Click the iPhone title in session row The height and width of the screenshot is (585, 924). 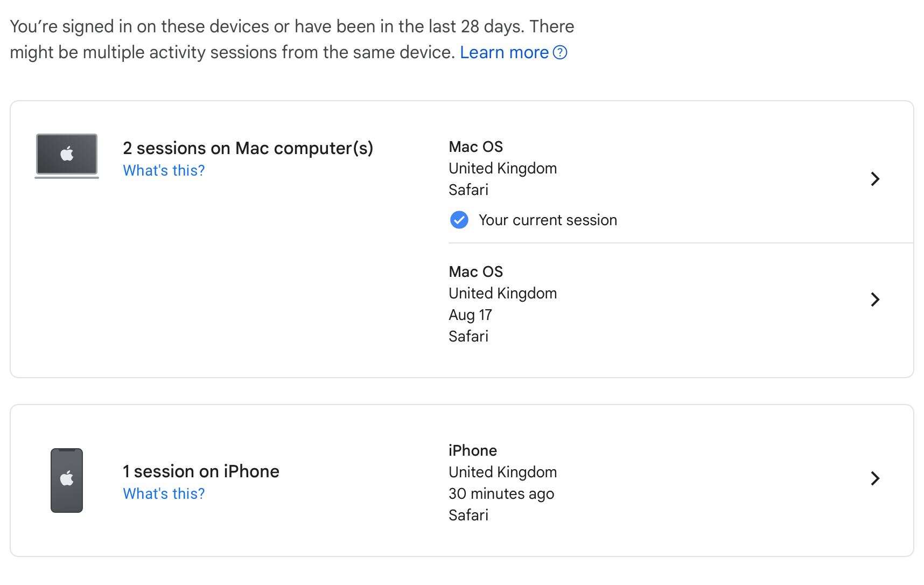pyautogui.click(x=472, y=450)
